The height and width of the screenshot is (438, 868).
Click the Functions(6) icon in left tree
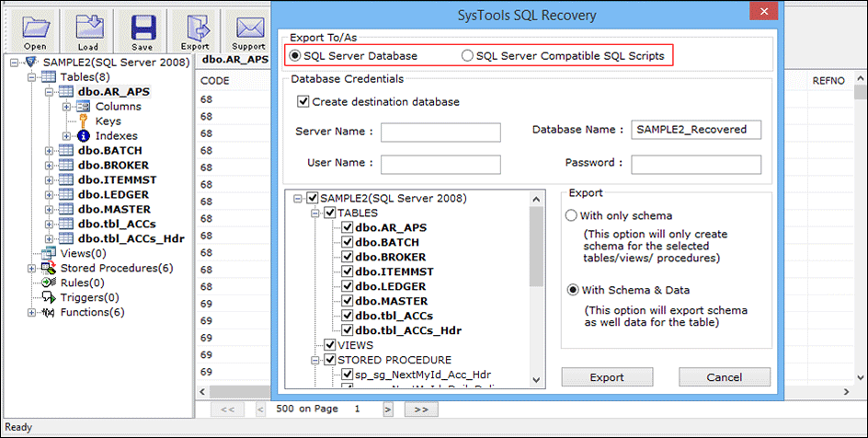[x=49, y=312]
